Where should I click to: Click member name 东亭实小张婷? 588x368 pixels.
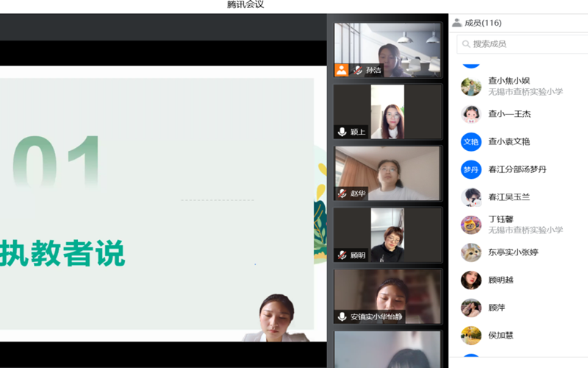pyautogui.click(x=513, y=252)
